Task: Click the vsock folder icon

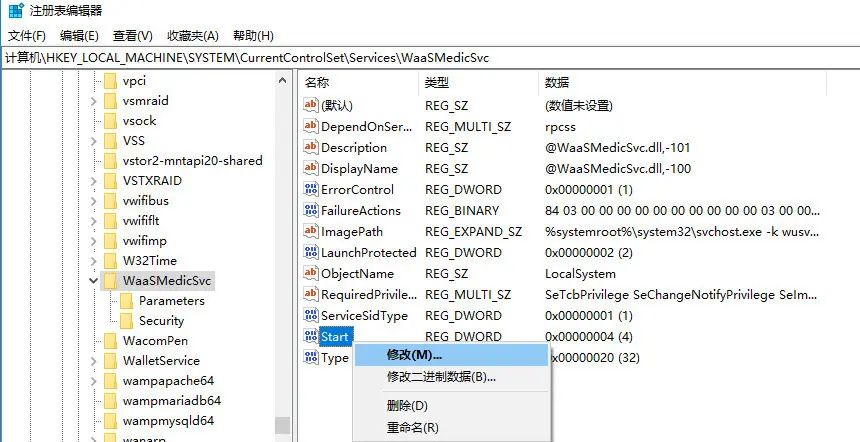Action: pos(110,121)
